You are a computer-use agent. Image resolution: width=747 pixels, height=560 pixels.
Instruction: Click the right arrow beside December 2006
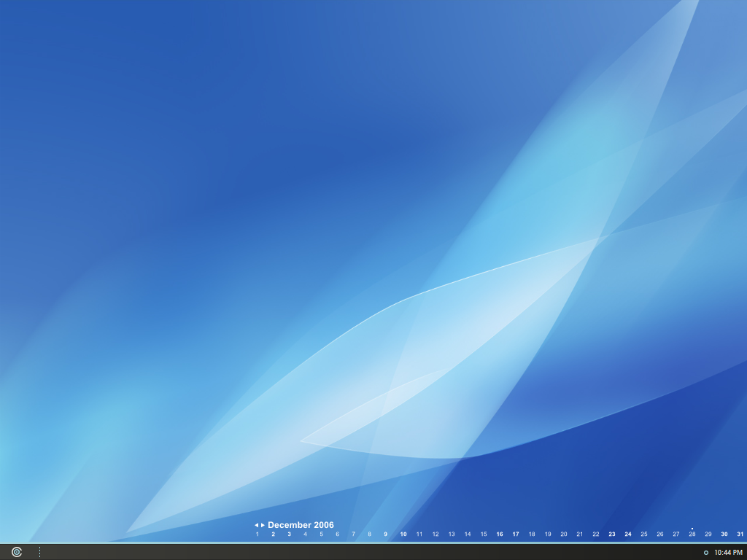tap(262, 524)
